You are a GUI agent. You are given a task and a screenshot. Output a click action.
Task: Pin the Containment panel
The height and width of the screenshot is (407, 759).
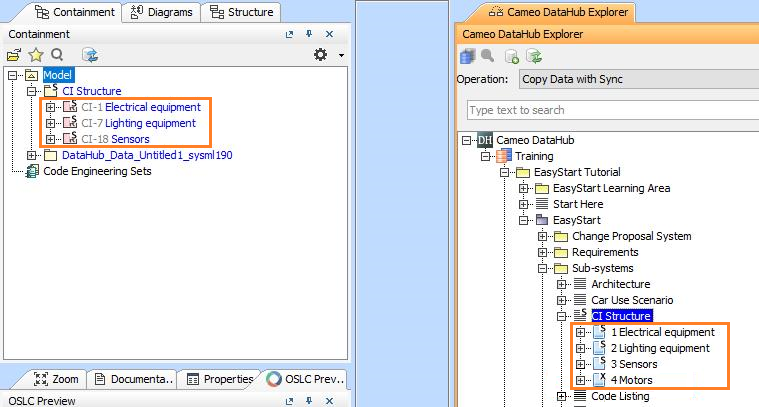(309, 34)
